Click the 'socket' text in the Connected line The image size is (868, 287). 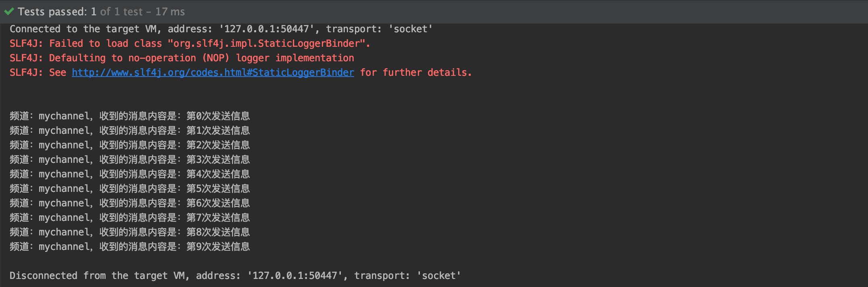(x=410, y=29)
